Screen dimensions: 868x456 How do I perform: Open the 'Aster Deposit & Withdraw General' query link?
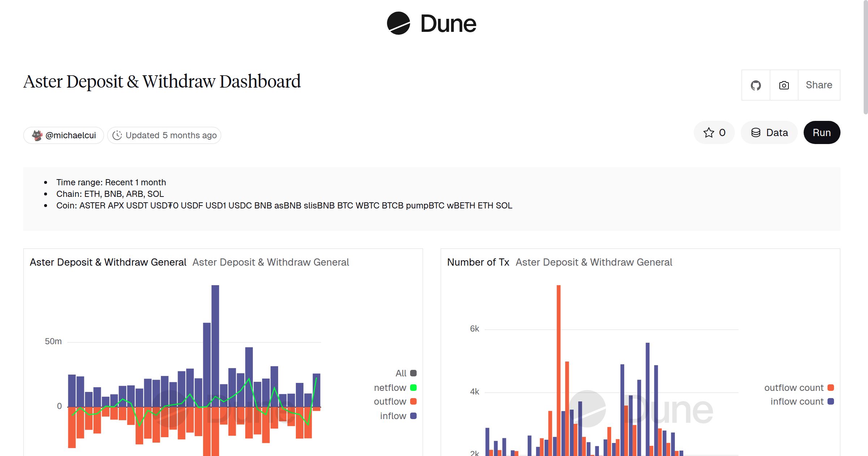(x=271, y=262)
